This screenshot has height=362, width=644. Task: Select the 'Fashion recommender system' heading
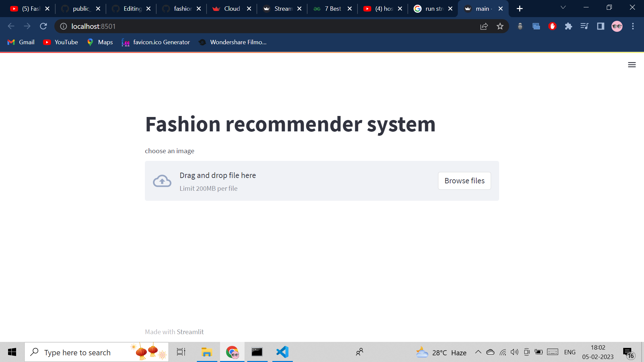click(290, 124)
